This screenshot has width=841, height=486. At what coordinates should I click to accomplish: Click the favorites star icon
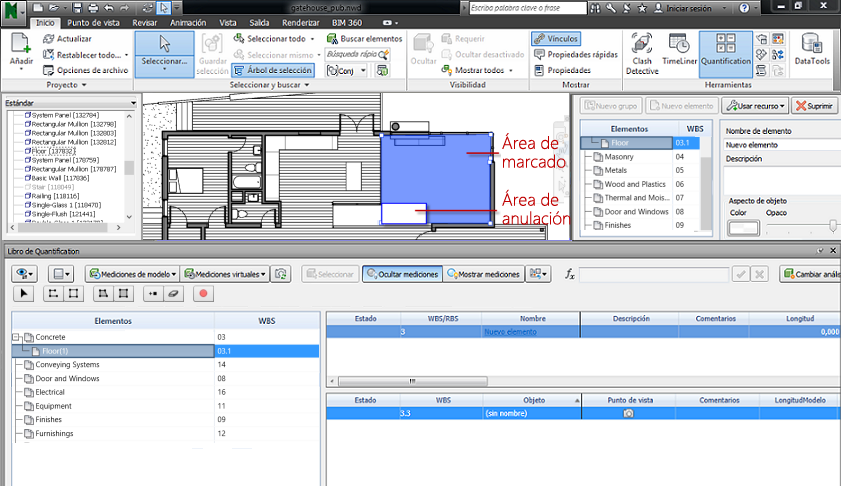tap(643, 8)
